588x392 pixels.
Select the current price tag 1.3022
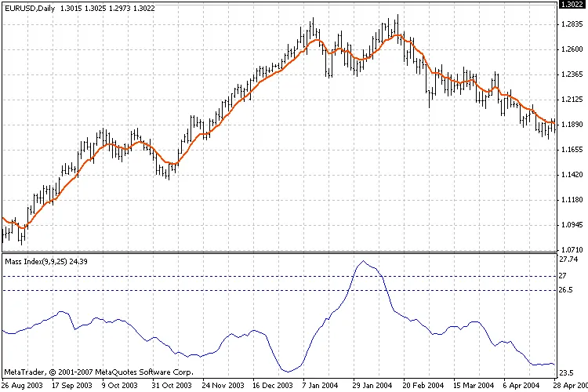tap(570, 5)
